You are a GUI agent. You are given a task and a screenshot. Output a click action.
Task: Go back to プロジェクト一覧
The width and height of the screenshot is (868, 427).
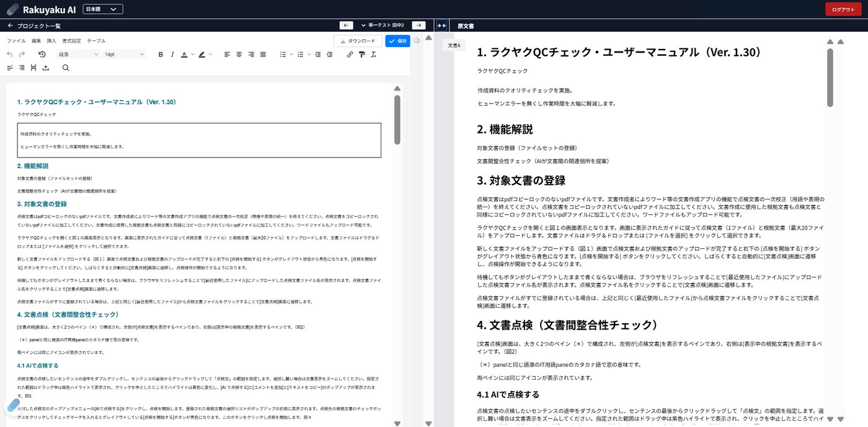(x=34, y=25)
